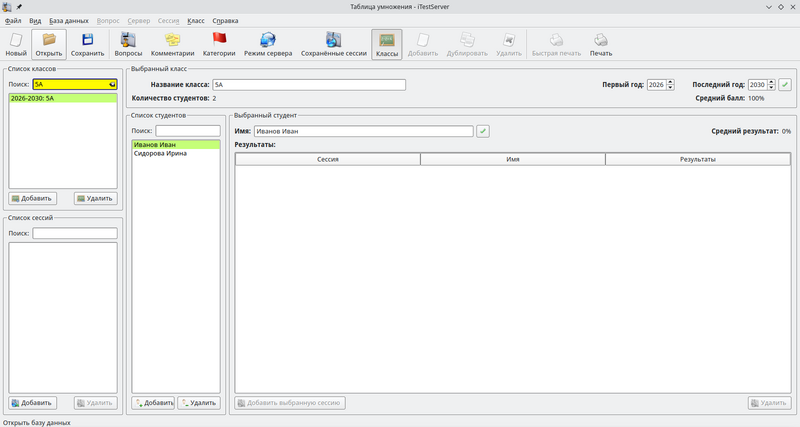Switch to Вопросы view

(x=128, y=44)
